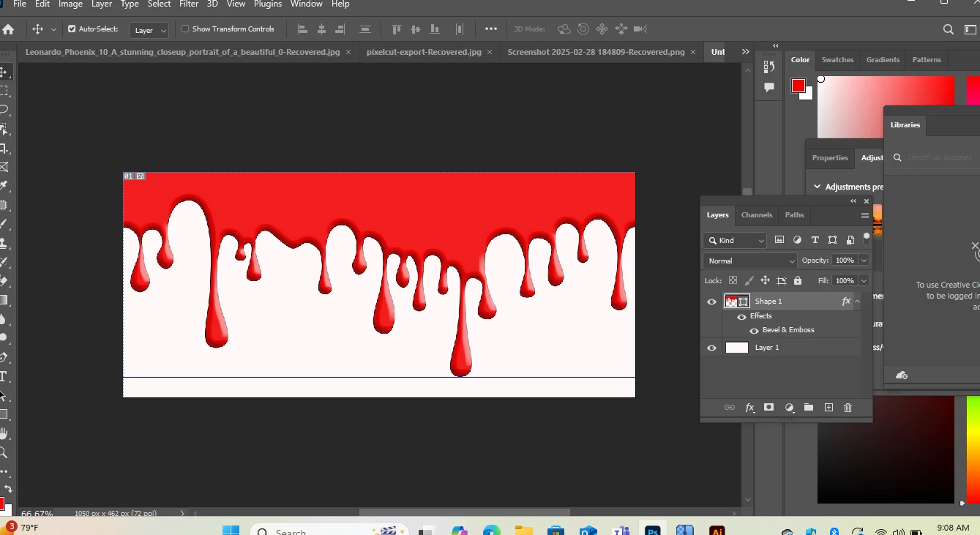Hide the Bevel & Emboss effect
The width and height of the screenshot is (980, 535).
pos(754,330)
